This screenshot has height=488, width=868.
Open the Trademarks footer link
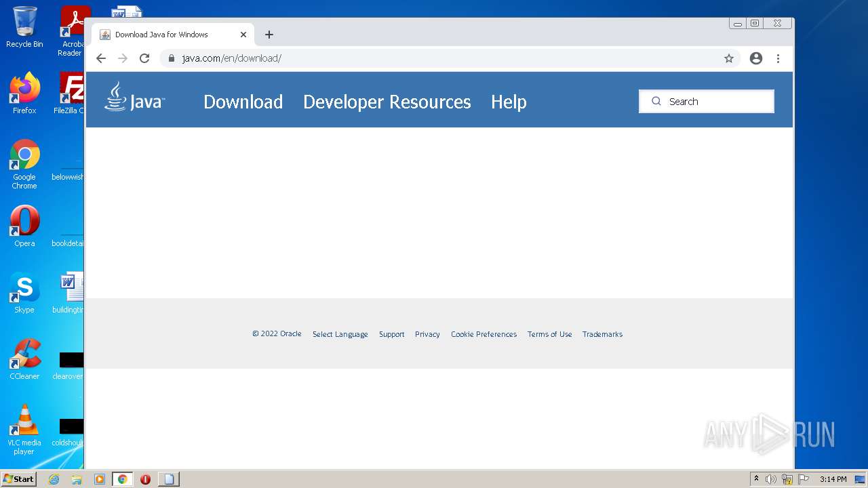point(602,334)
